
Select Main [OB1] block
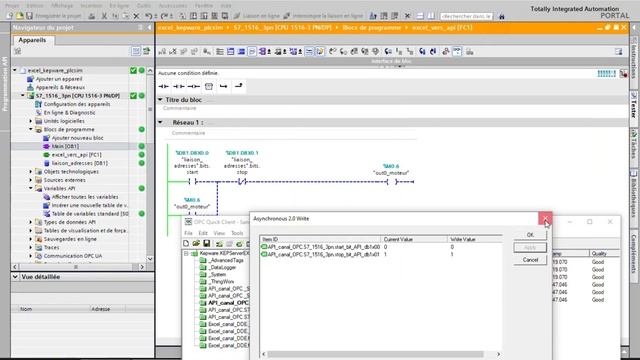(65, 146)
